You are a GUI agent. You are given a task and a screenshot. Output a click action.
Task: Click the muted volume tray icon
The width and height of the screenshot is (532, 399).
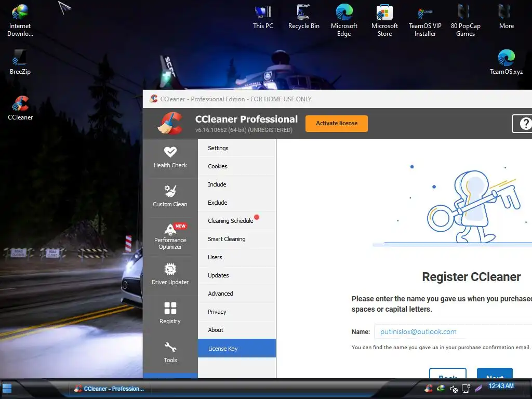(x=454, y=389)
